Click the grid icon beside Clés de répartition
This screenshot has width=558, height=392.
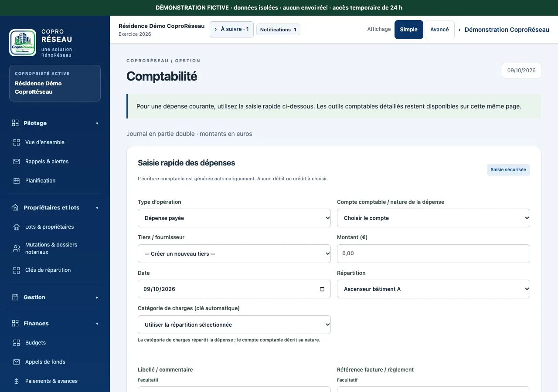click(x=17, y=270)
